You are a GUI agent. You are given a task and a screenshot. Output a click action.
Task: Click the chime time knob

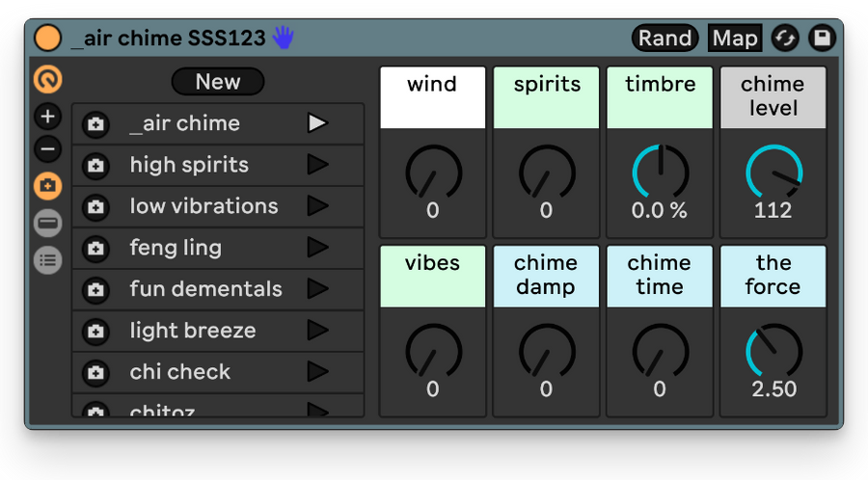pyautogui.click(x=661, y=351)
